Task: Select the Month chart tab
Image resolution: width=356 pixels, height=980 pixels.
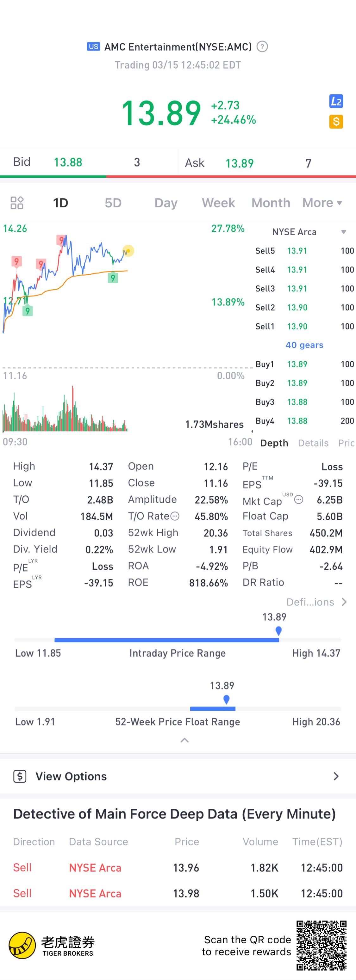Action: 271,203
